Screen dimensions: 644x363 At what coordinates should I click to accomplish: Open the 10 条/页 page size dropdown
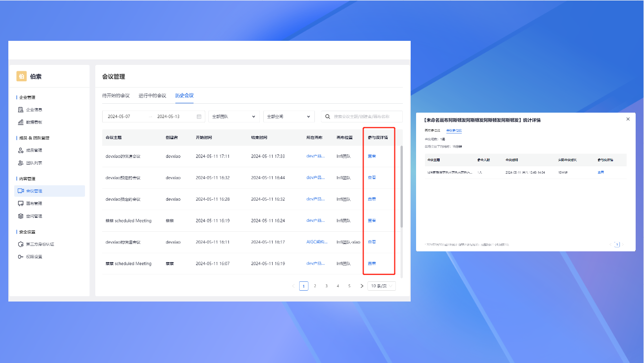click(381, 286)
